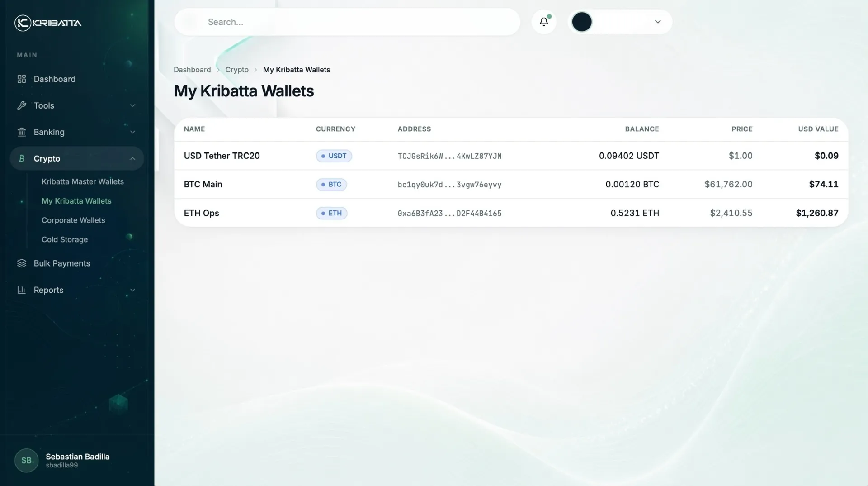868x486 pixels.
Task: Click the USD VALUE column header
Action: coord(818,129)
